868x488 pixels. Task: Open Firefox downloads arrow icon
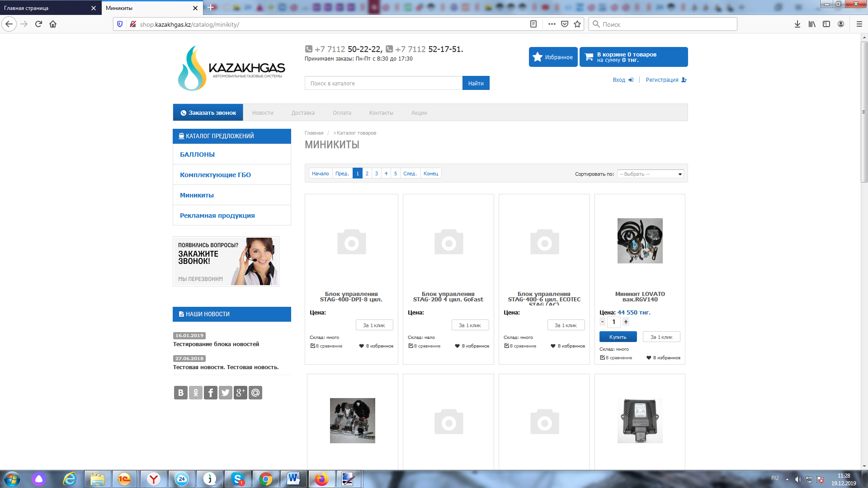(x=797, y=24)
